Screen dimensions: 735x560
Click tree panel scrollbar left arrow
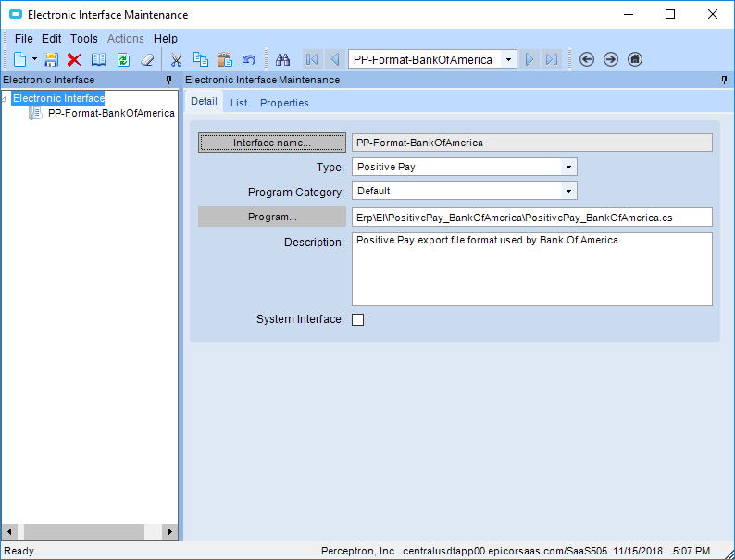(8, 532)
